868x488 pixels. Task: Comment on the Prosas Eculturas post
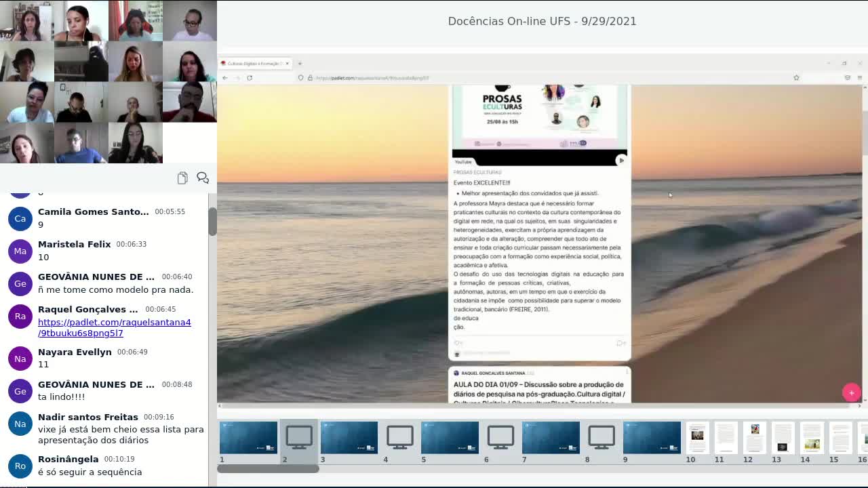click(620, 343)
